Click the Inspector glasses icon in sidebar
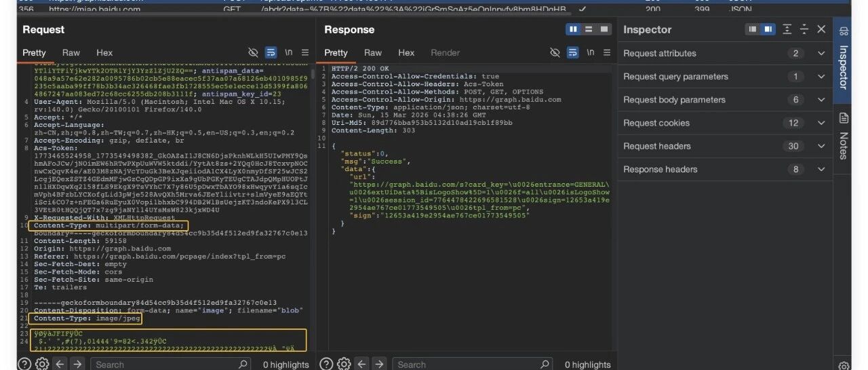Image resolution: width=868 pixels, height=370 pixels. [844, 31]
